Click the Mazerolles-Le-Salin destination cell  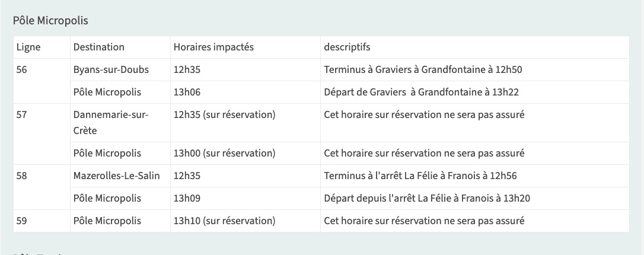116,176
